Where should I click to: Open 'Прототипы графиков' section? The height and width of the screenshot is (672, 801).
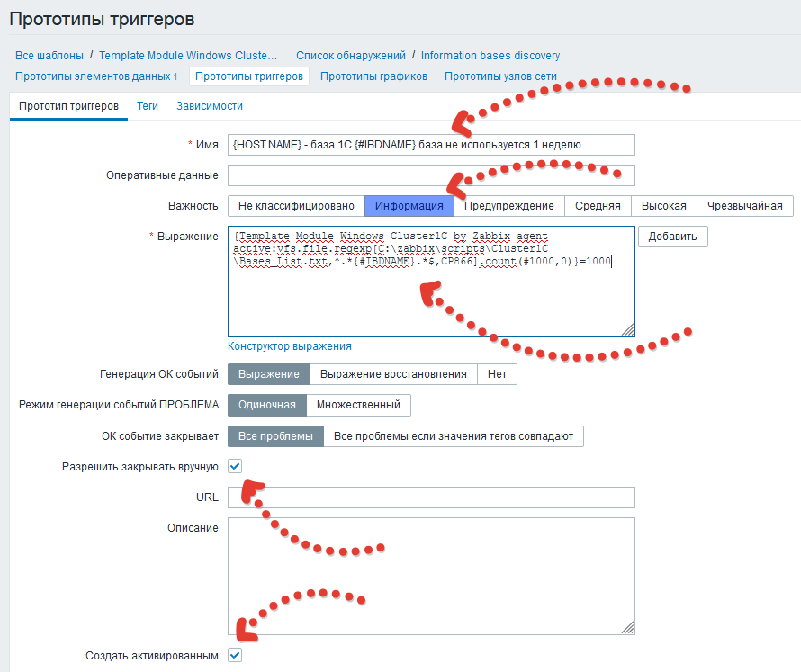click(373, 76)
